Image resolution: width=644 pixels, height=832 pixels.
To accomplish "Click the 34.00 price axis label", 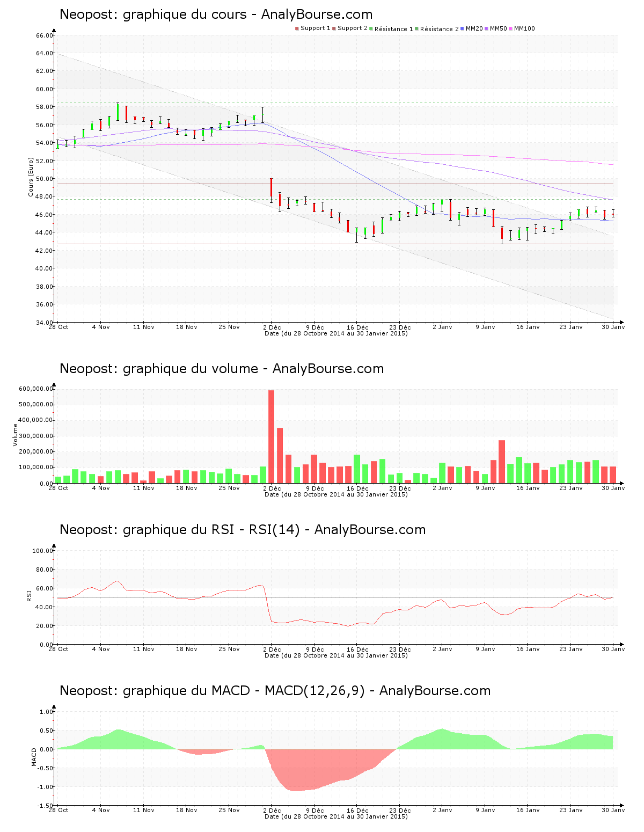I will click(45, 323).
